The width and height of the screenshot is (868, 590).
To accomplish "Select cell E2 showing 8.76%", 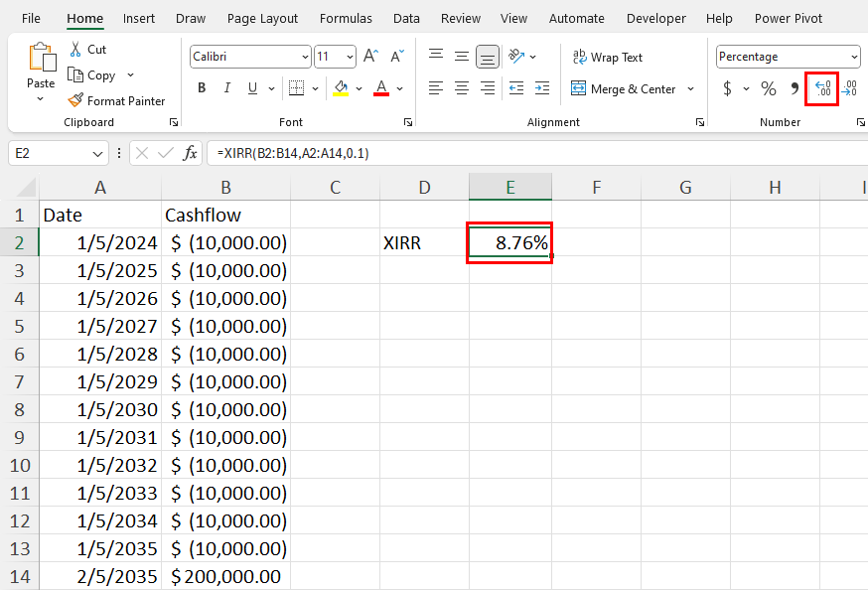I will click(510, 242).
